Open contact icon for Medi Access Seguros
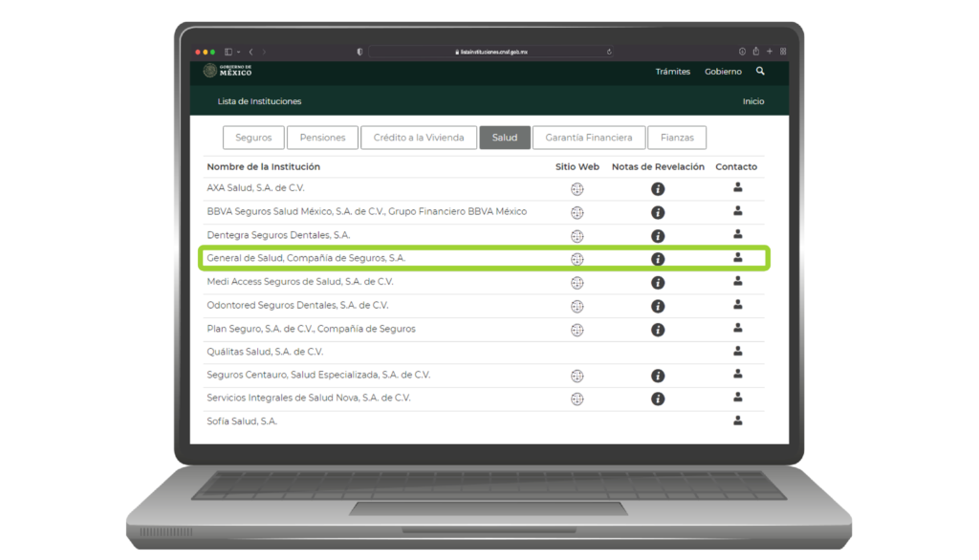Viewport: 979px width, 560px height. coord(737,281)
